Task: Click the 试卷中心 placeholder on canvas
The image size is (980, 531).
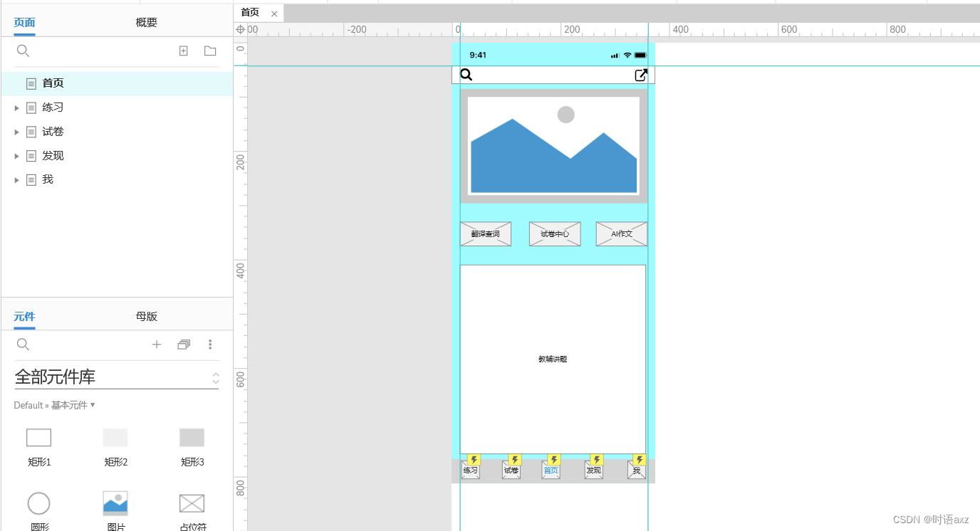Action: coord(555,234)
